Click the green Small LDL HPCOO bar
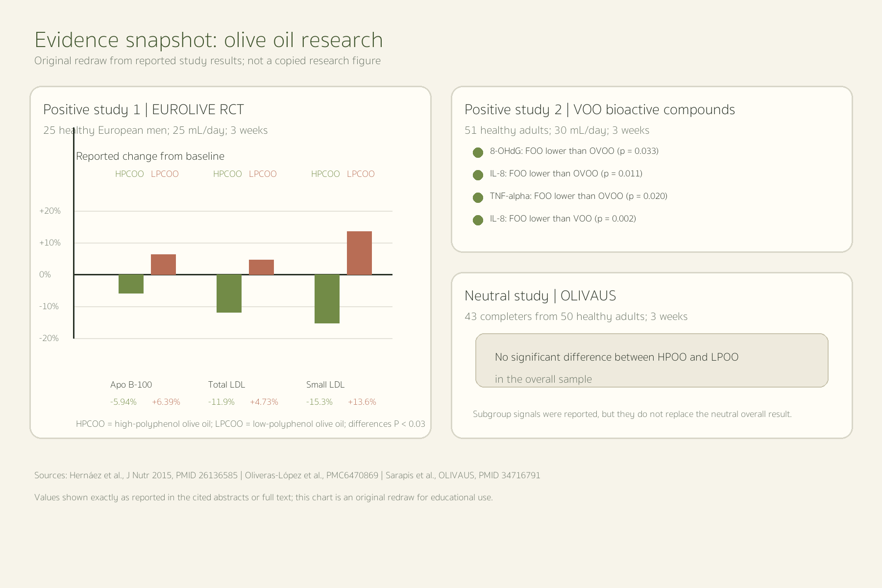Viewport: 882px width, 588px height. tap(327, 299)
